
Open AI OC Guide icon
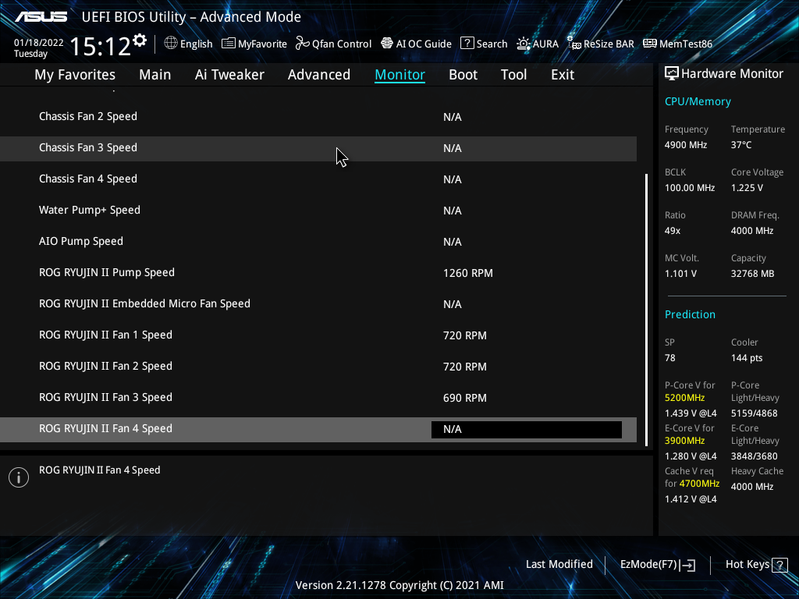[x=387, y=43]
